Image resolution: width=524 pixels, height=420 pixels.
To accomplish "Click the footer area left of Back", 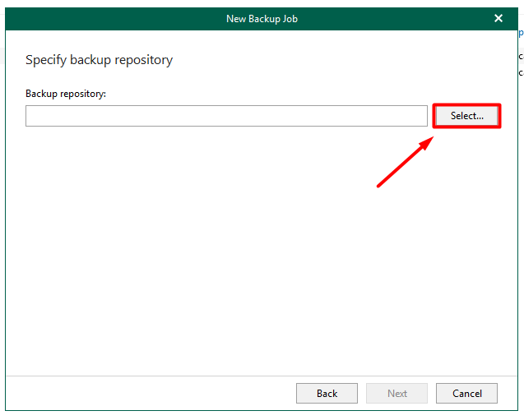I will [148, 393].
